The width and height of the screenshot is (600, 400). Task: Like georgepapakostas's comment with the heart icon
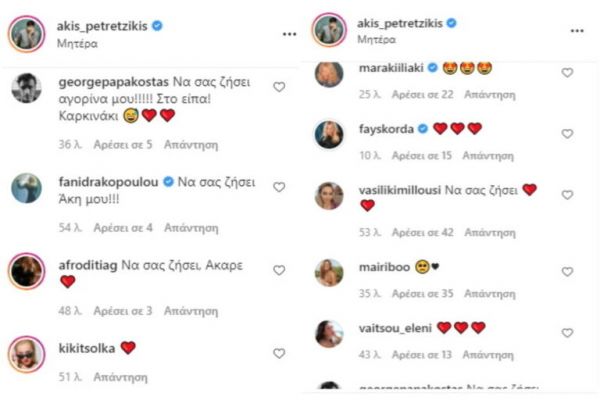pyautogui.click(x=279, y=87)
